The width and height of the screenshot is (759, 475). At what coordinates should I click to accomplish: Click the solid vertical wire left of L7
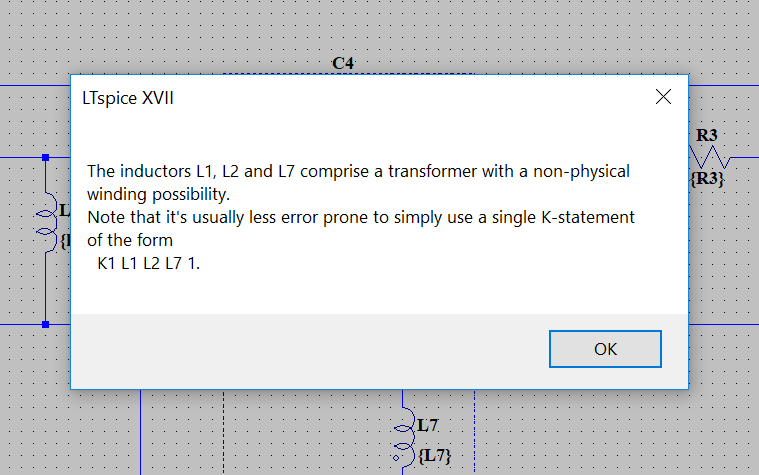tap(140, 432)
